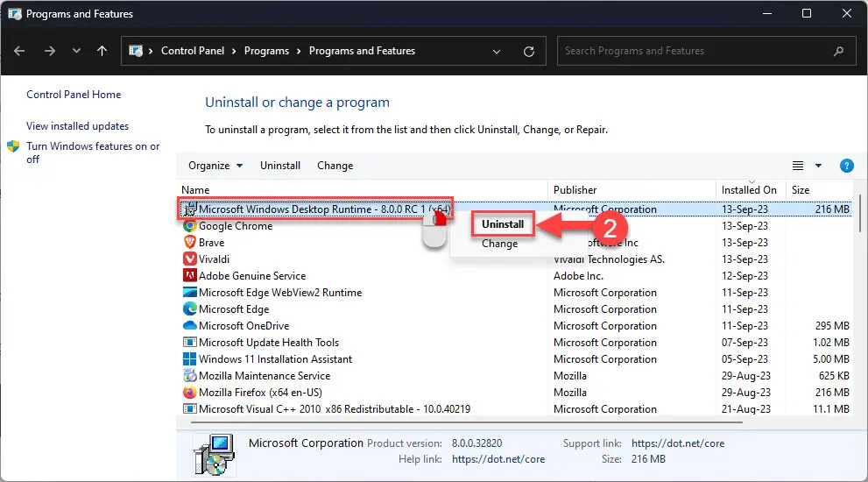This screenshot has width=868, height=482.
Task: Select the Brave entry name
Action: (x=211, y=243)
